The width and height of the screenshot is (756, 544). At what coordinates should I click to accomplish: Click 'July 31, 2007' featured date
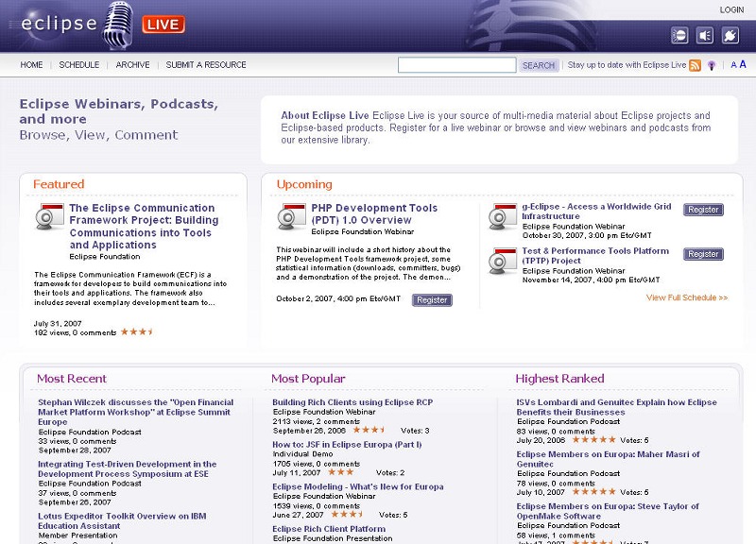pyautogui.click(x=58, y=323)
